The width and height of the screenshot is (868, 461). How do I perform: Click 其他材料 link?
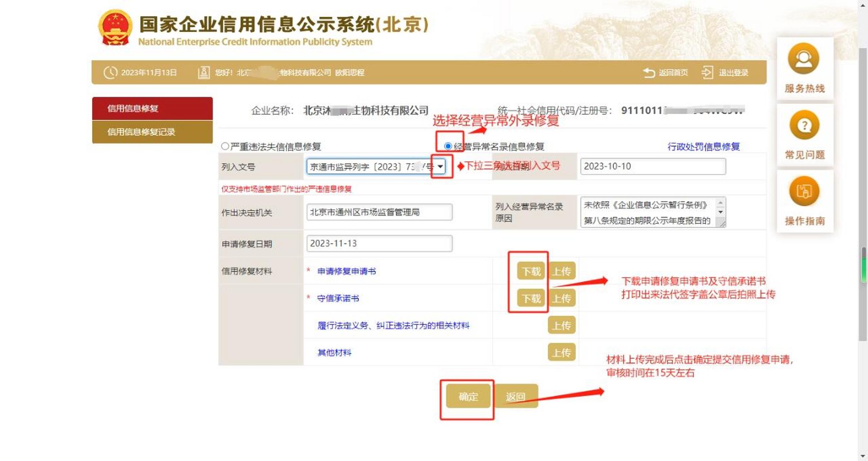334,352
